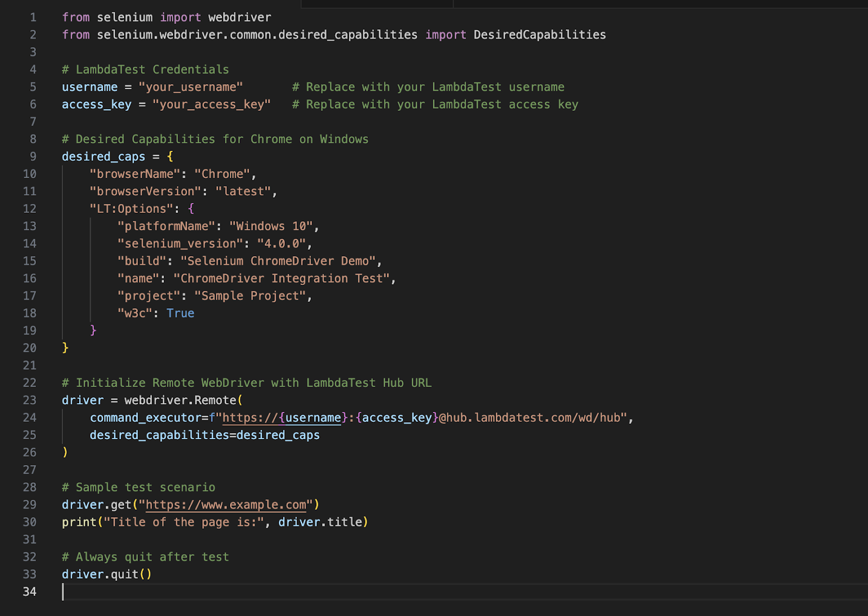Click the "browserName" key
This screenshot has width=868, height=616.
135,174
